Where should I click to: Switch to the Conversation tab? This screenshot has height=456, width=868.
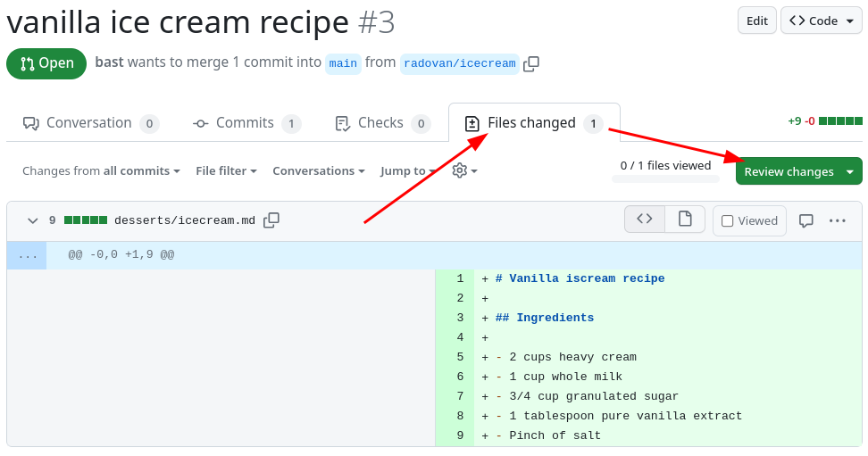point(90,123)
